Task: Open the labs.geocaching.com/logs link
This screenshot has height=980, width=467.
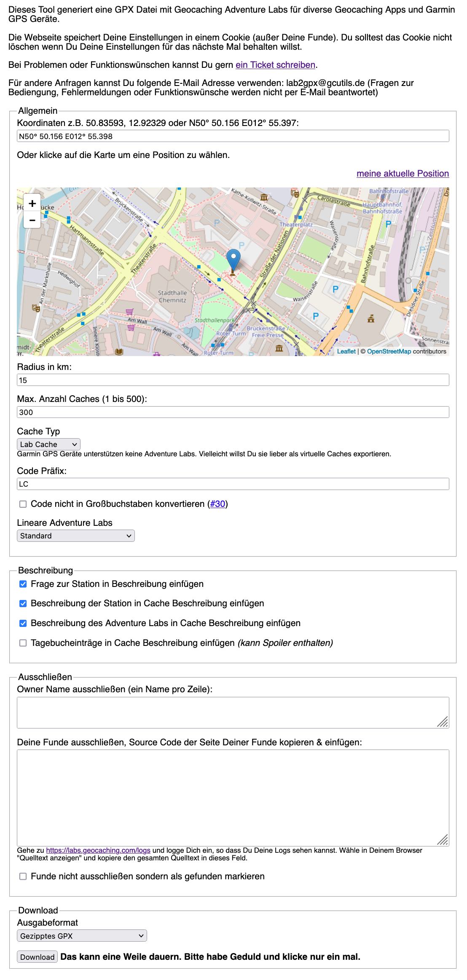Action: pos(98,850)
